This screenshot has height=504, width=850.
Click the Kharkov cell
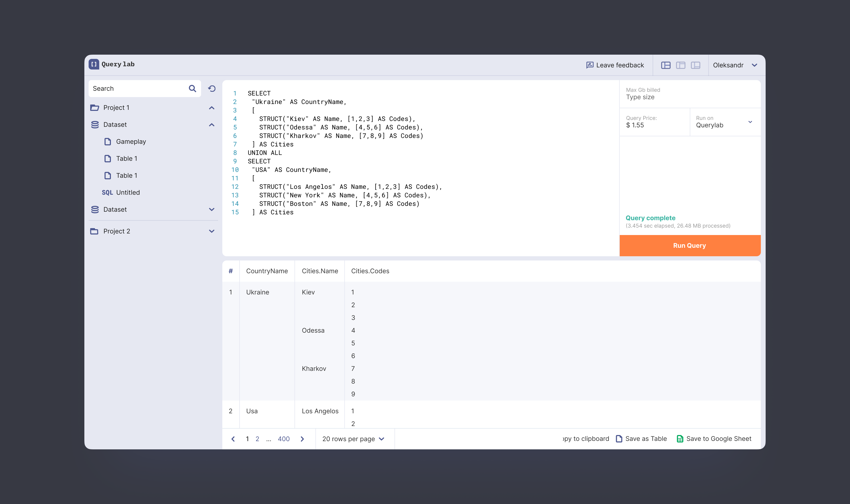coord(314,369)
